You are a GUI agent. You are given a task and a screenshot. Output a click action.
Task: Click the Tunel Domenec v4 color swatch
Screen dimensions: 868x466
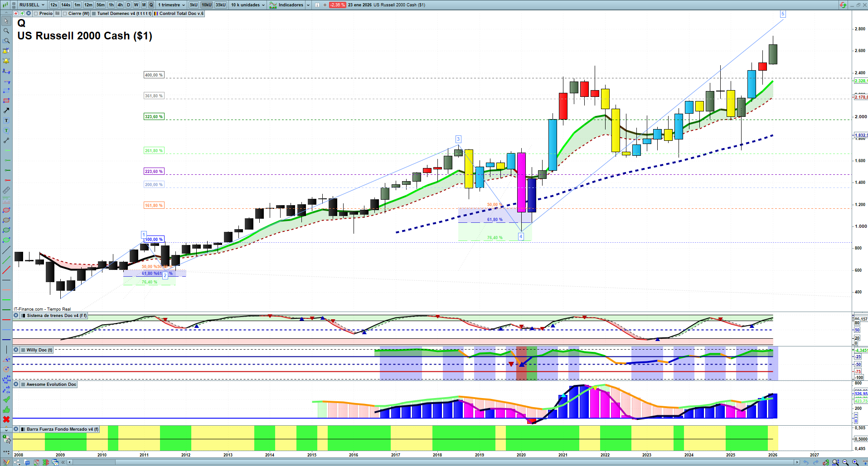click(x=94, y=14)
